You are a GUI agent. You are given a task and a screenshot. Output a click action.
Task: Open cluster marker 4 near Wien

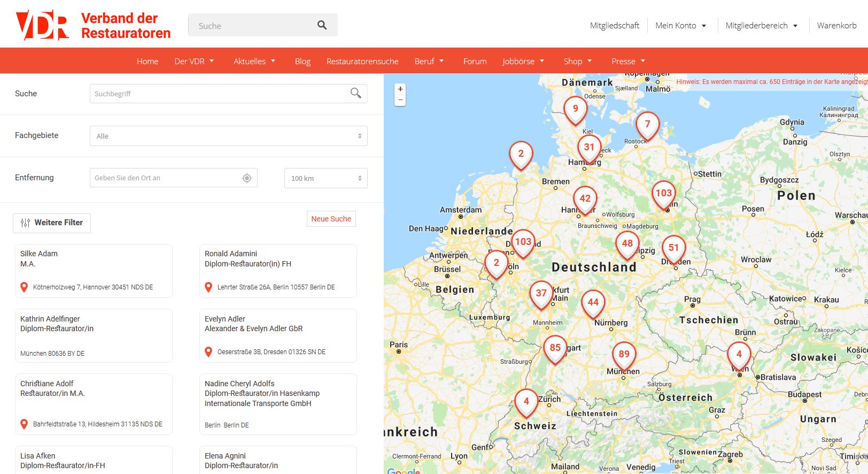point(739,355)
